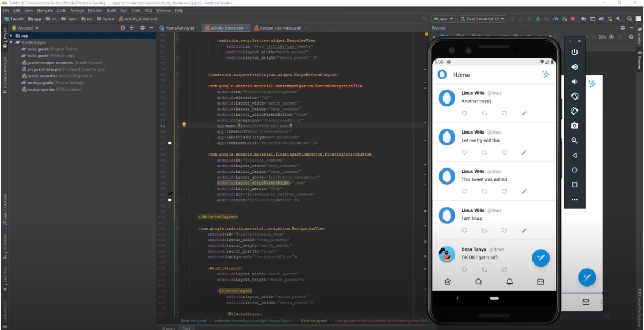Image resolution: width=644 pixels, height=330 pixels.
Task: Expand the app module tree node
Action: 11,36
